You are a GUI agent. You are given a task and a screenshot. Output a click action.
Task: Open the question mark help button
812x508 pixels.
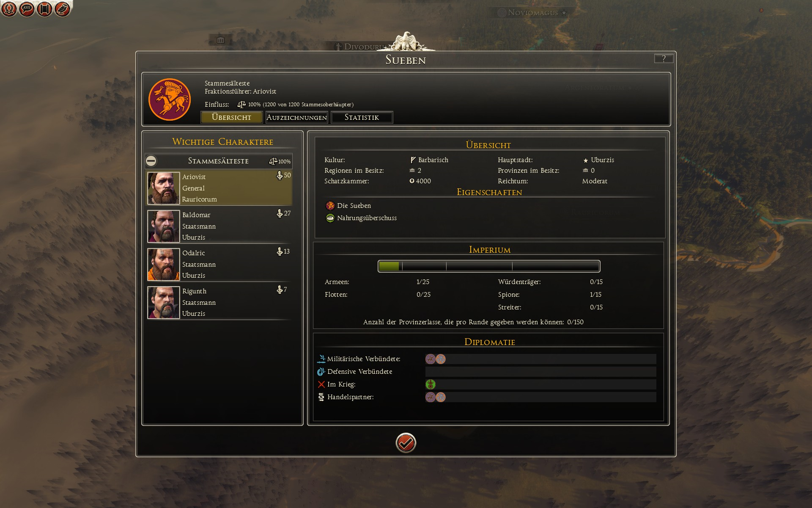click(x=664, y=58)
